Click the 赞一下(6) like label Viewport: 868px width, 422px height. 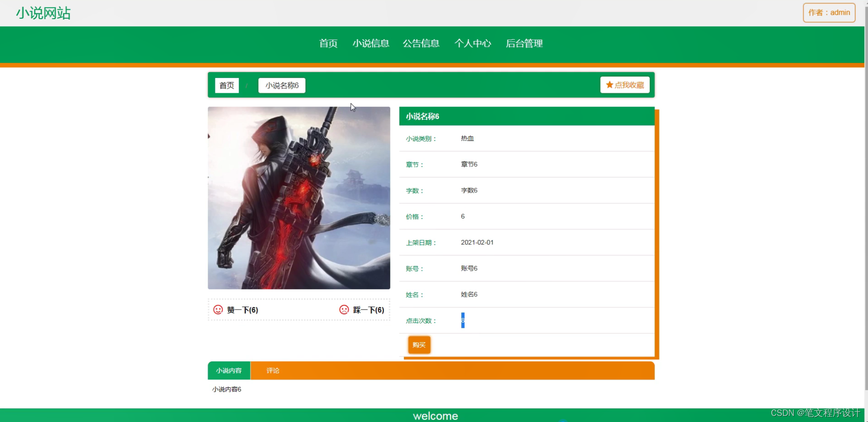tap(243, 310)
